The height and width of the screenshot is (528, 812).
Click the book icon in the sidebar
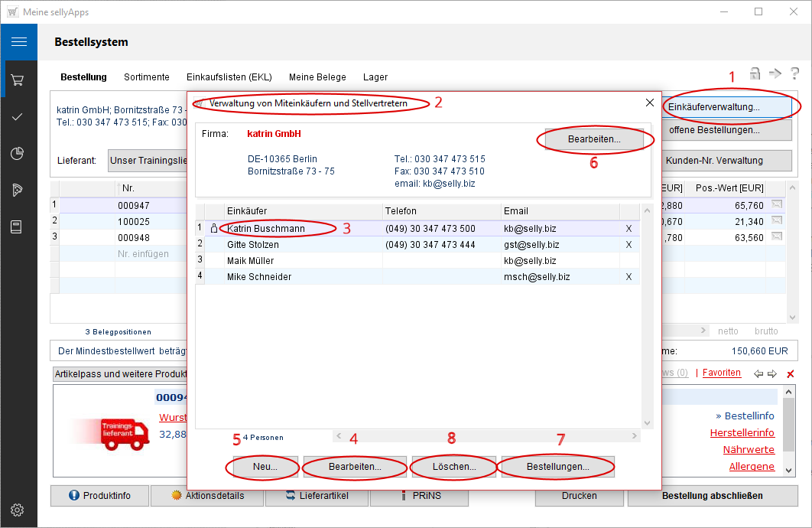[18, 227]
